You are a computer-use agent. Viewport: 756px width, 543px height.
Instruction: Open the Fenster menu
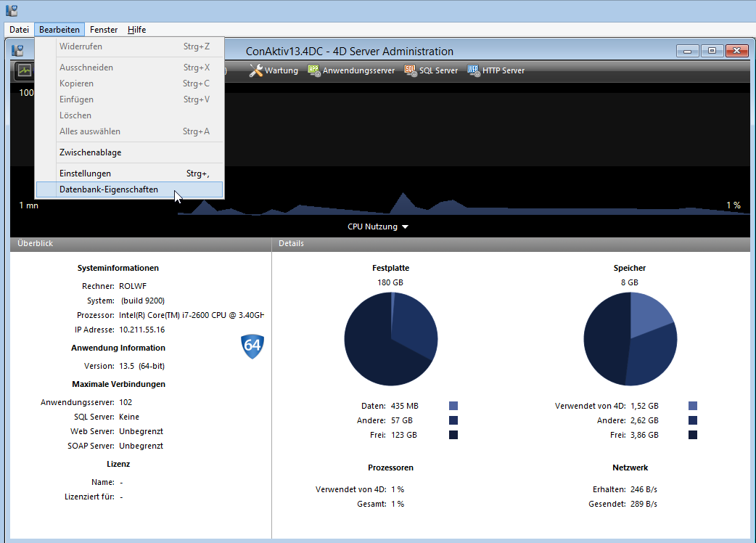pyautogui.click(x=104, y=30)
